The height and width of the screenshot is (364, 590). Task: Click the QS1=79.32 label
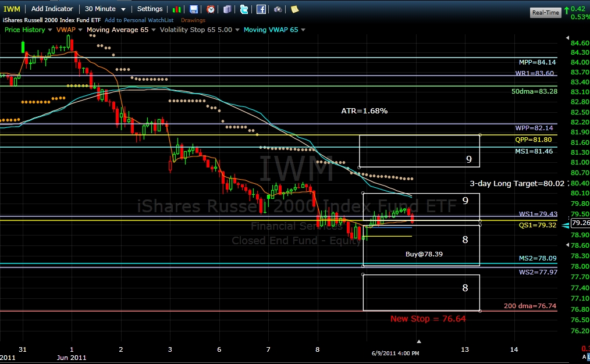pos(537,225)
